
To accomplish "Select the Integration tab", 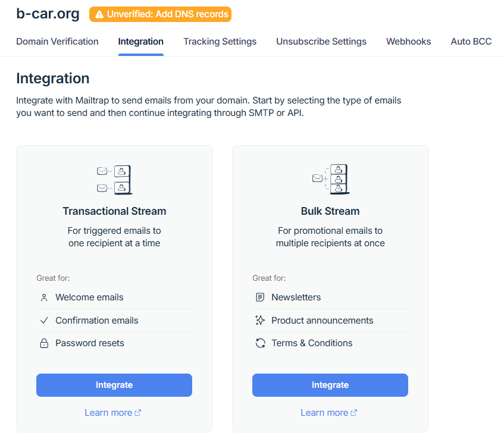I will [140, 42].
